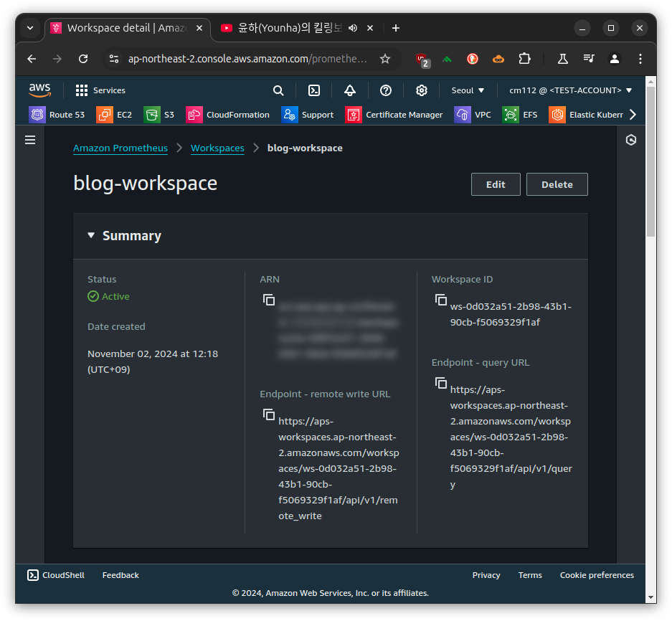
Task: Open the browser tab search dropdown
Action: 30,28
